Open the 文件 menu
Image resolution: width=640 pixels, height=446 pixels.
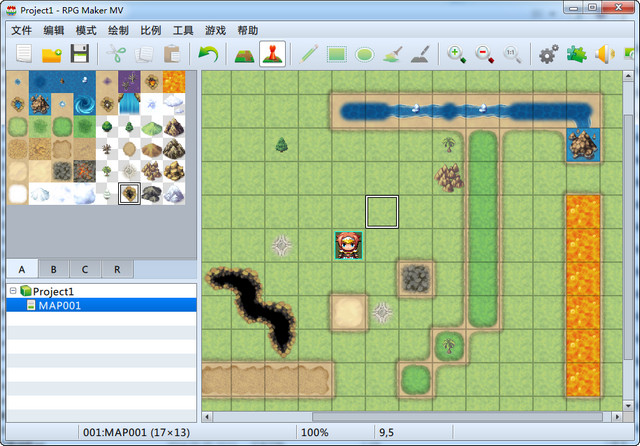[22, 30]
